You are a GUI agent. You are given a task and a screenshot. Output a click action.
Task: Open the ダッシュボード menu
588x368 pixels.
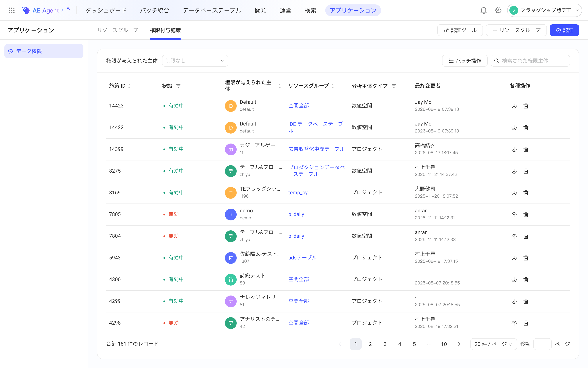pyautogui.click(x=106, y=10)
